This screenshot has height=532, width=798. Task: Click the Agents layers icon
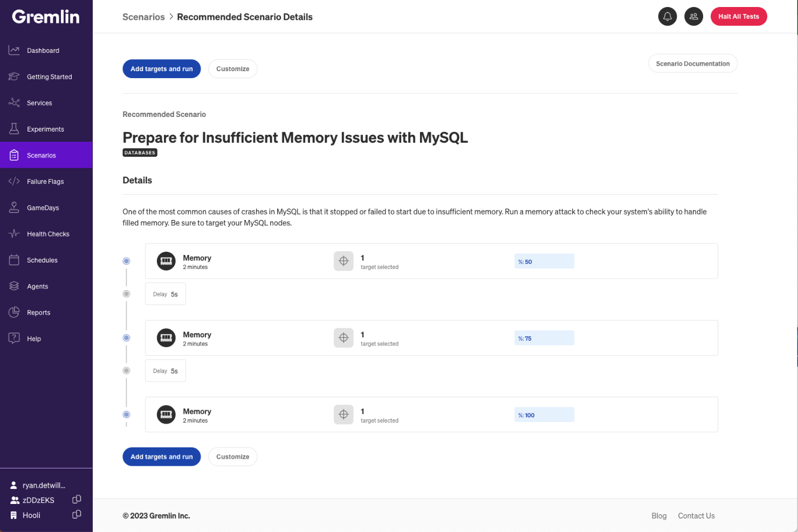click(14, 286)
